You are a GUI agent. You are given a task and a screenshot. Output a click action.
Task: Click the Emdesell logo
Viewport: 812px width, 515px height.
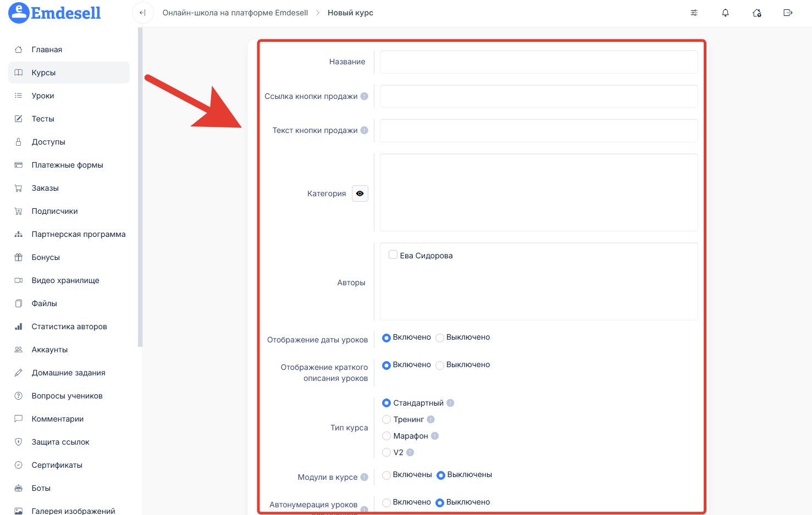(x=55, y=13)
